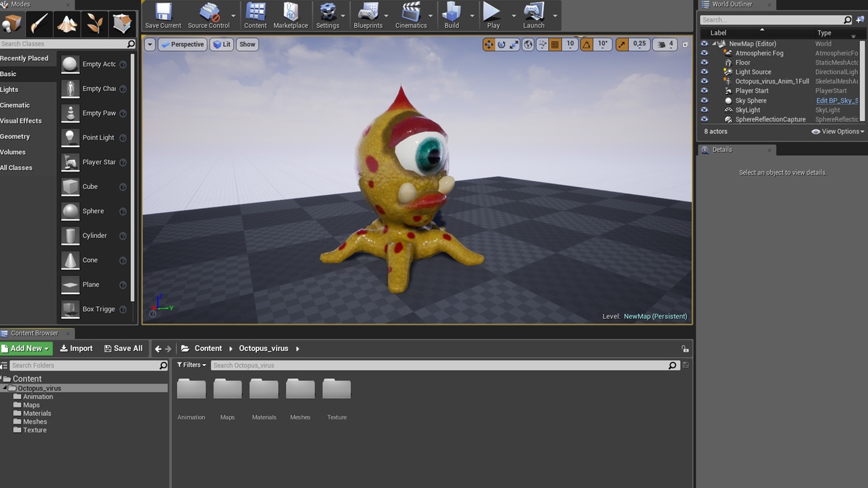The height and width of the screenshot is (488, 868).
Task: Open Content toolbar button
Action: tap(256, 16)
